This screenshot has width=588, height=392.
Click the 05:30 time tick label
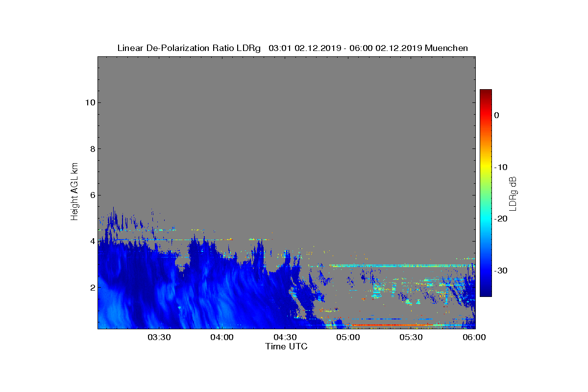[411, 337]
